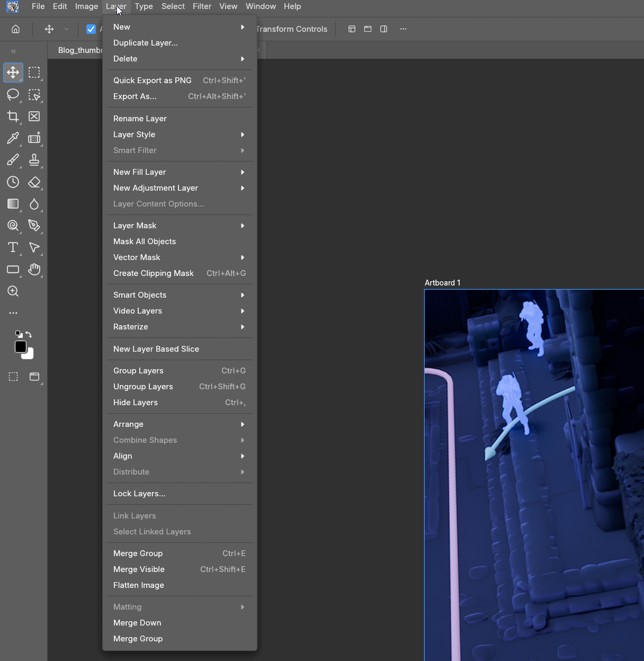Click the right-panel layout icon in options bar
Viewport: 644px width, 661px height.
tap(384, 29)
